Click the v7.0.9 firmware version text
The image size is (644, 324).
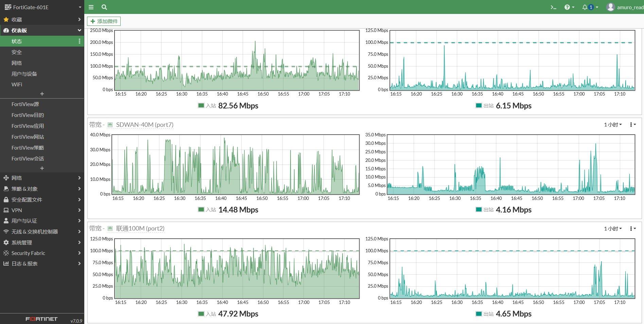point(76,321)
